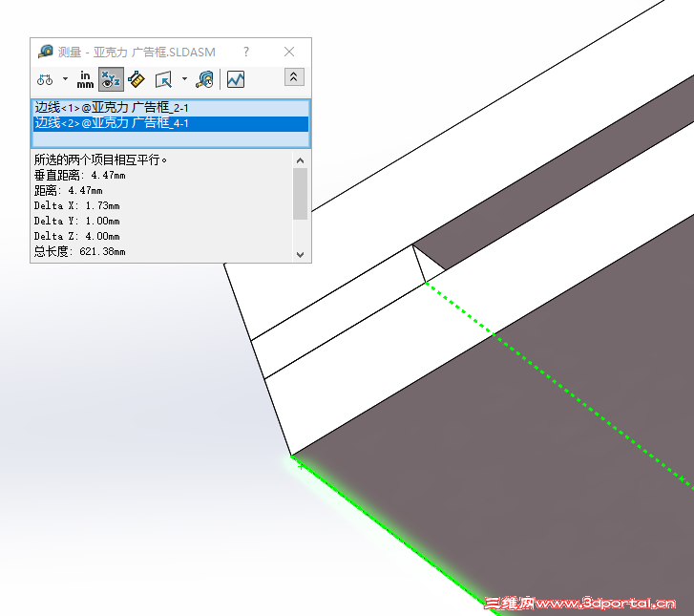Toggle Show XYZ Measurements button
The image size is (694, 616).
111,79
